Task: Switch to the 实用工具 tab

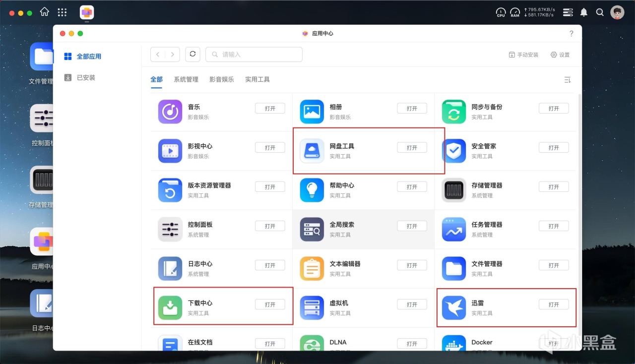Action: [x=257, y=79]
